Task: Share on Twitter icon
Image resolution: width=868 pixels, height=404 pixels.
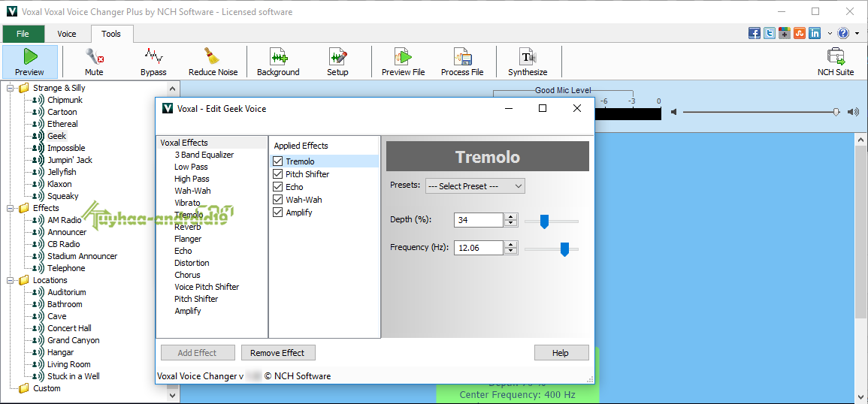Action: (769, 33)
